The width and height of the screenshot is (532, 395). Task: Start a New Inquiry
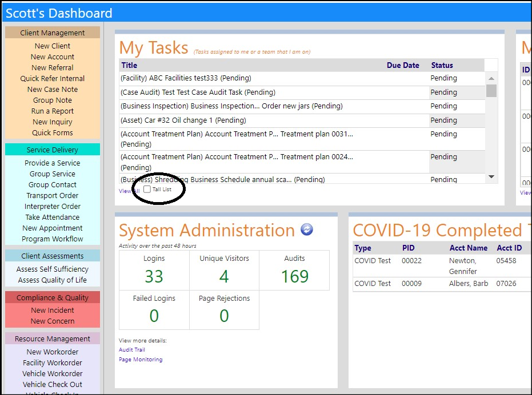click(53, 122)
